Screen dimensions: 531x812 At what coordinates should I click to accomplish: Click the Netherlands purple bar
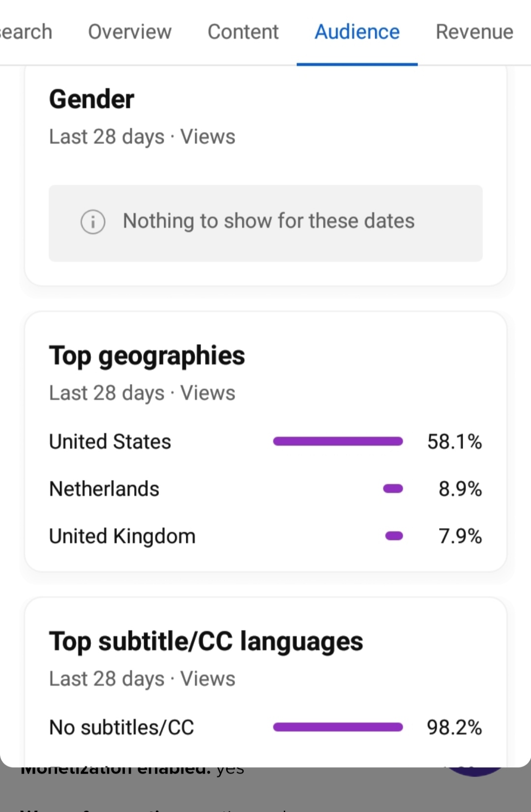393,489
